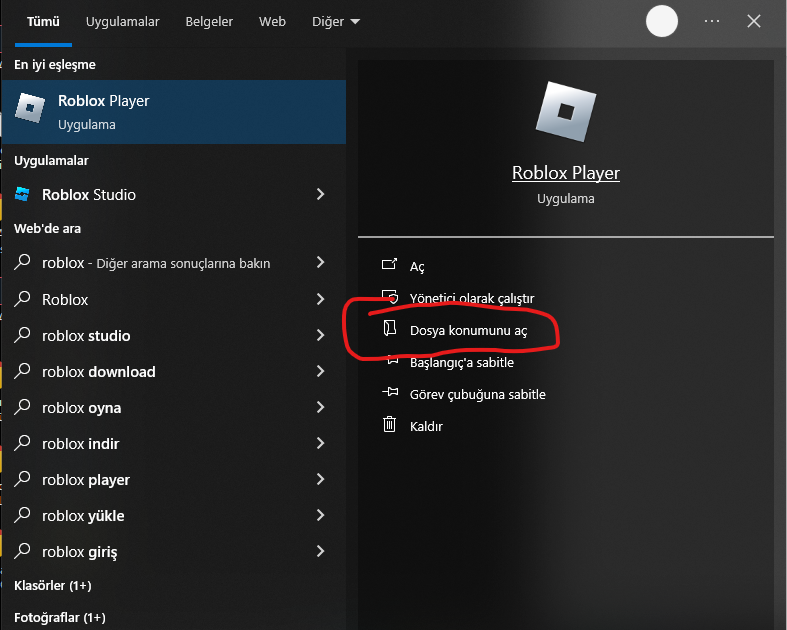Click the Roblox Player title link in preview
Viewport: 787px width, 630px height.
[x=566, y=173]
